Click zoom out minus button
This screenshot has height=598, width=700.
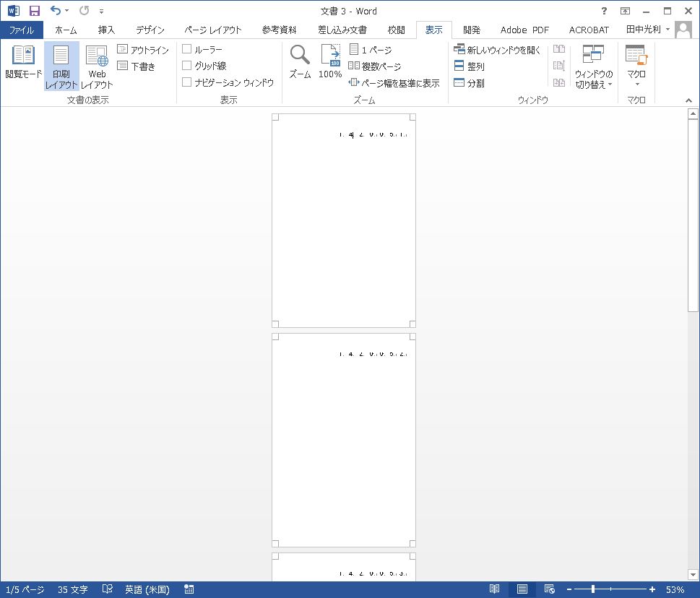(x=569, y=589)
